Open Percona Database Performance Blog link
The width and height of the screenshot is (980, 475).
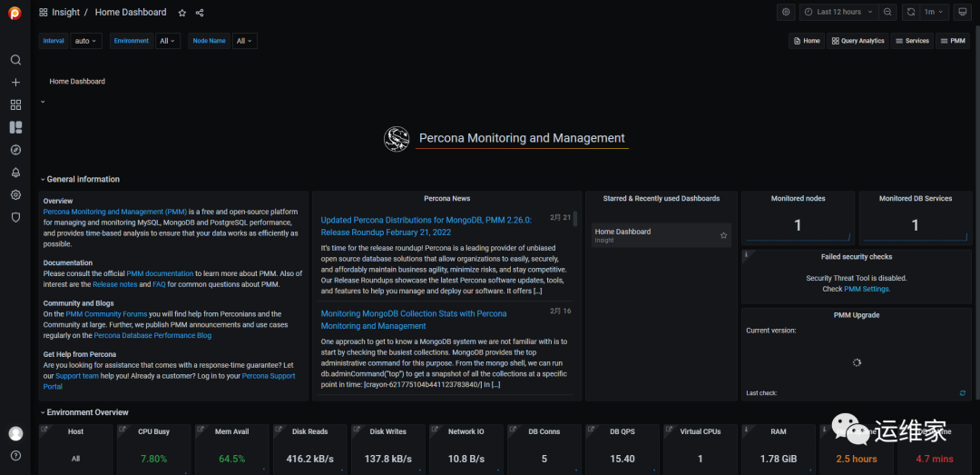152,335
